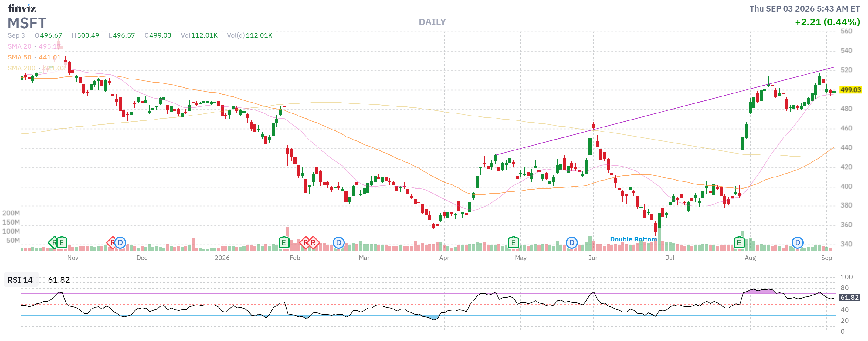Click the 100 label on the RSI axis
This screenshot has width=868, height=341.
click(x=847, y=277)
